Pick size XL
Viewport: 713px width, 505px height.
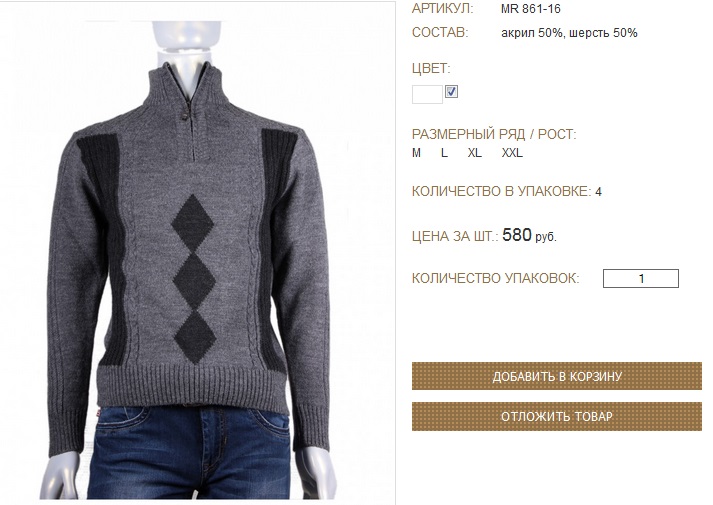[x=475, y=153]
